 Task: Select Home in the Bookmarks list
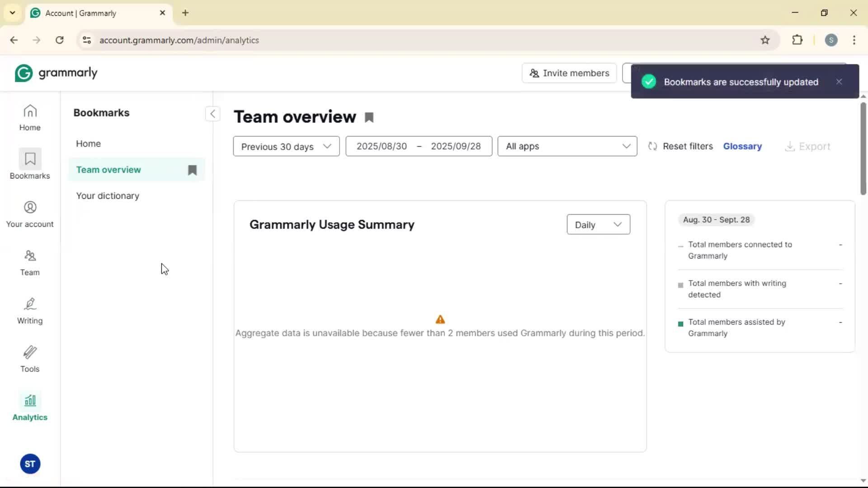89,144
